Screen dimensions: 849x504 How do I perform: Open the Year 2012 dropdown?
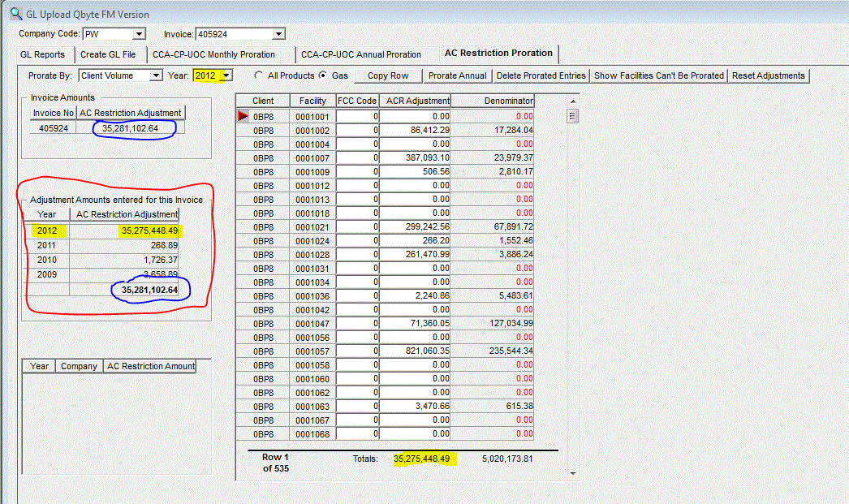coord(226,75)
